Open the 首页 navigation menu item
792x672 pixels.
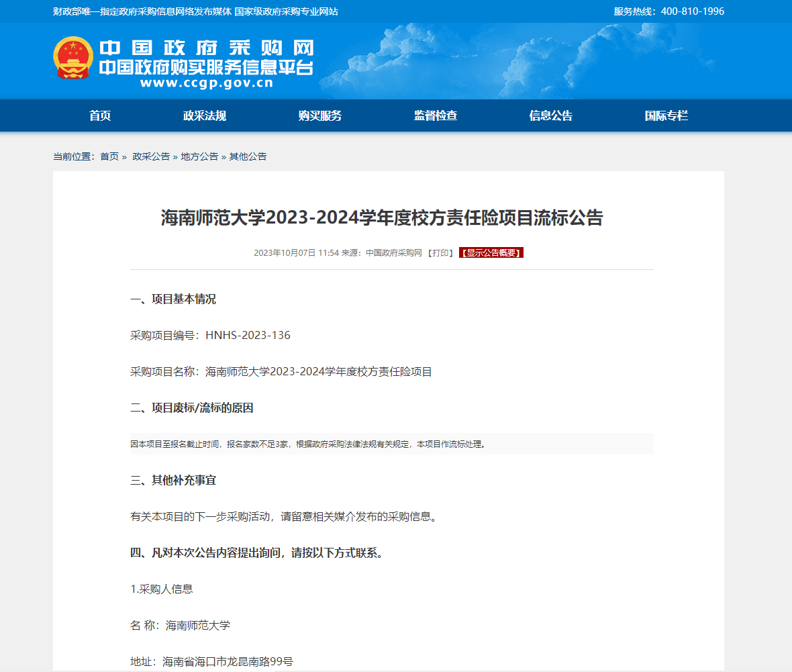(100, 115)
